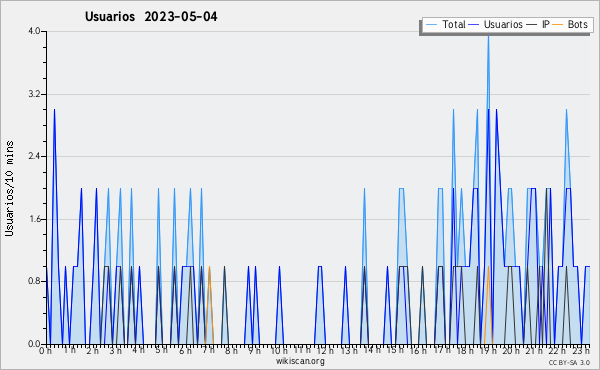Click the '21 h' x-axis label
Screen dimensions: 600x370
coord(534,350)
